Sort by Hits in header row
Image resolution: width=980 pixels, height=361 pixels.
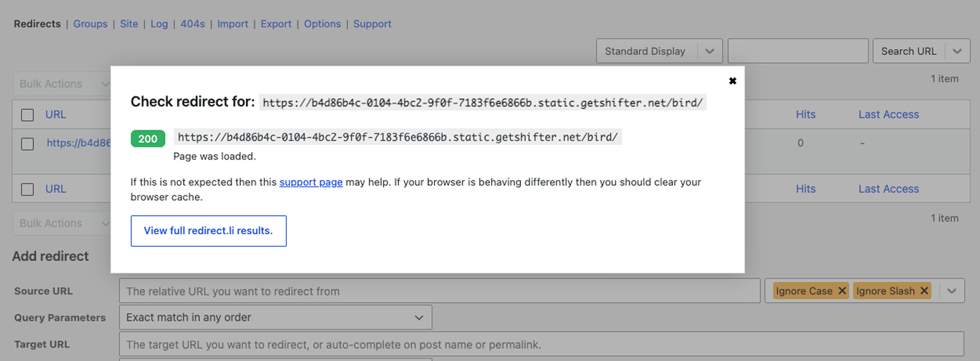click(806, 114)
